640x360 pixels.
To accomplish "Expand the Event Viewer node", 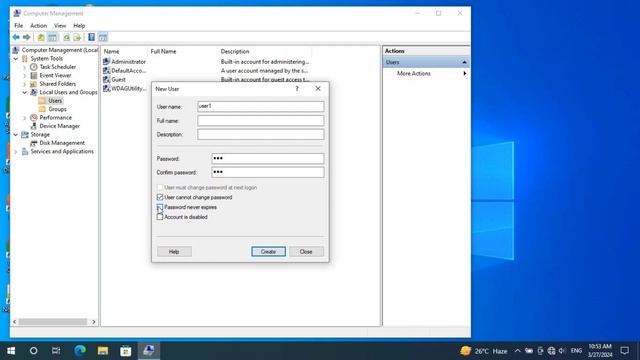I will click(x=24, y=76).
